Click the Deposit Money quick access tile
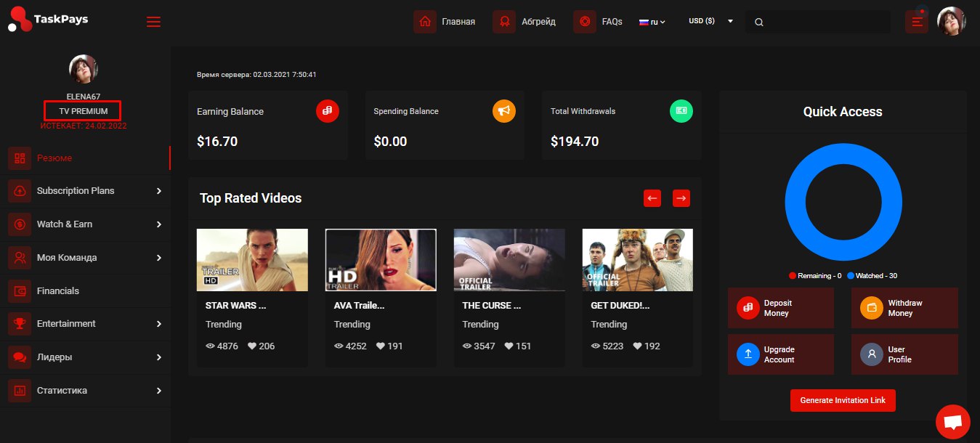980x443 pixels. 781,308
